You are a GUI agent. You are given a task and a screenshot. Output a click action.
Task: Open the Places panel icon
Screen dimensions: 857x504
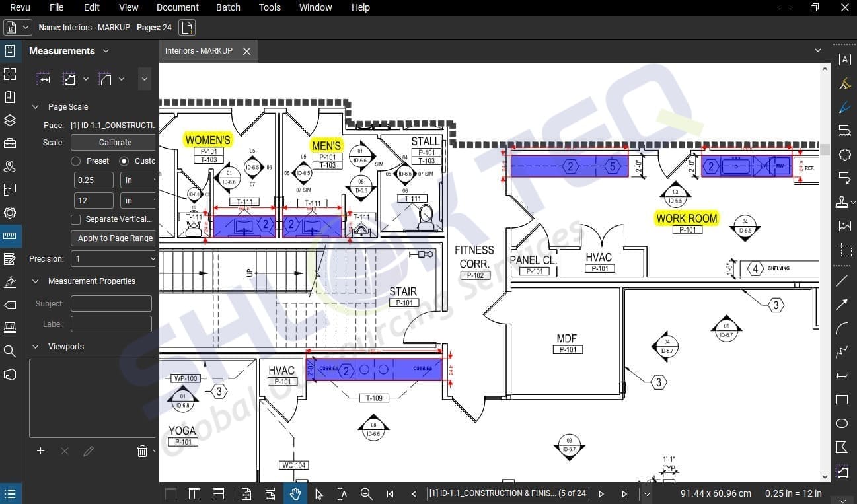point(10,166)
